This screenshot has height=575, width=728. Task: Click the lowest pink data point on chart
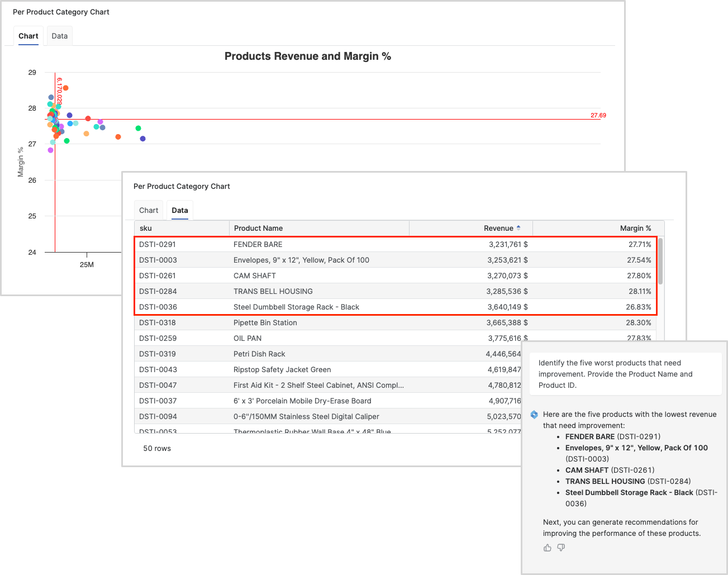coord(50,150)
